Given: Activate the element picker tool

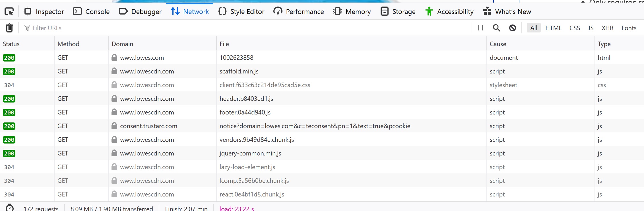Looking at the screenshot, I should click(9, 11).
